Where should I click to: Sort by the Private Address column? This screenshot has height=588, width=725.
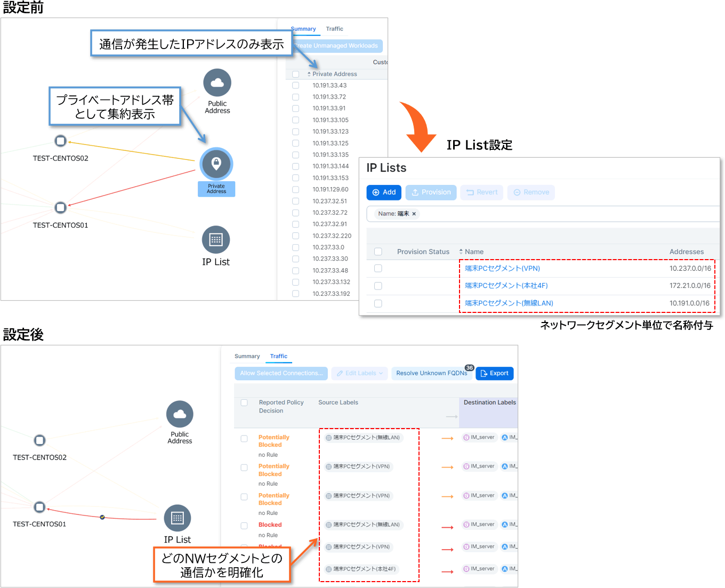[x=332, y=74]
